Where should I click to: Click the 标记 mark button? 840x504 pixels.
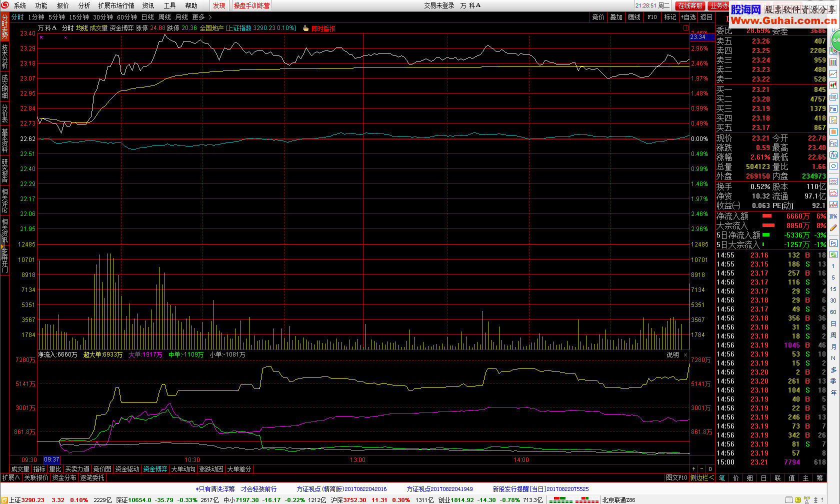click(670, 17)
